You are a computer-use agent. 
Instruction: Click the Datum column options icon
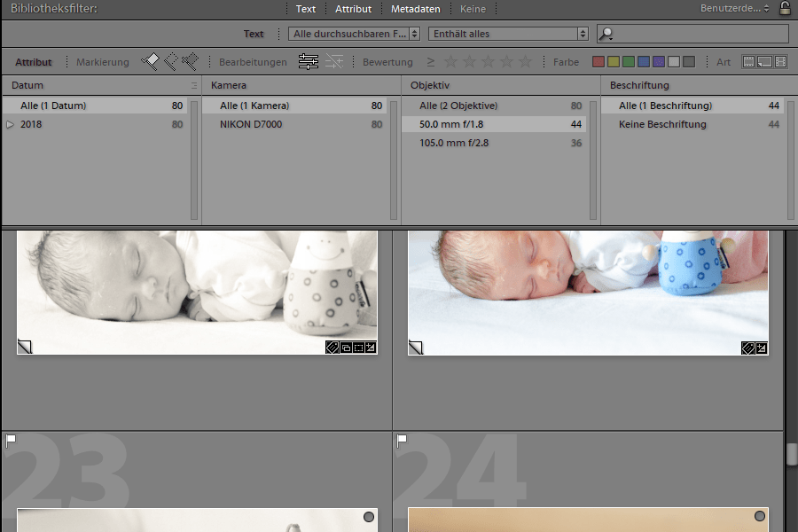click(194, 85)
